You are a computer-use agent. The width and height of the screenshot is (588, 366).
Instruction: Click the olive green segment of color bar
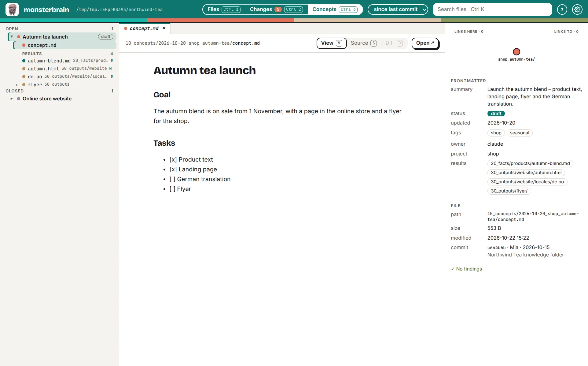pos(514,20)
